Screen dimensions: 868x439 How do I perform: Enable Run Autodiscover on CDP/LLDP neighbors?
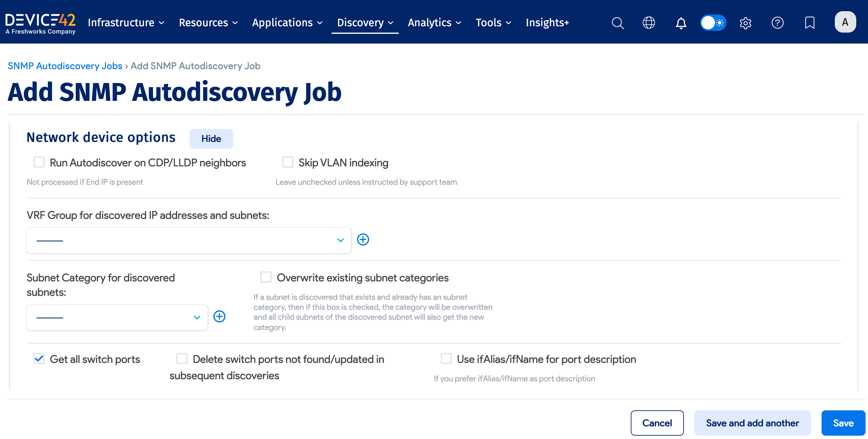(x=39, y=162)
